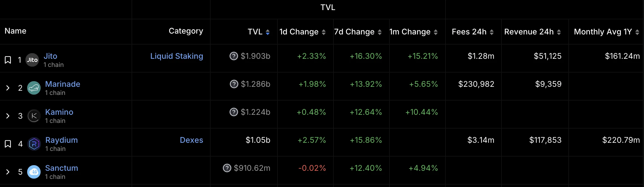Sort by Monthly Avg 1Y column

pyautogui.click(x=606, y=32)
